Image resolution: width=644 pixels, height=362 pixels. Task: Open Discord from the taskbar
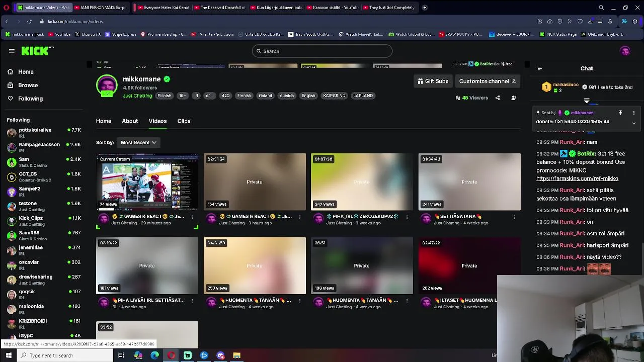point(220,355)
